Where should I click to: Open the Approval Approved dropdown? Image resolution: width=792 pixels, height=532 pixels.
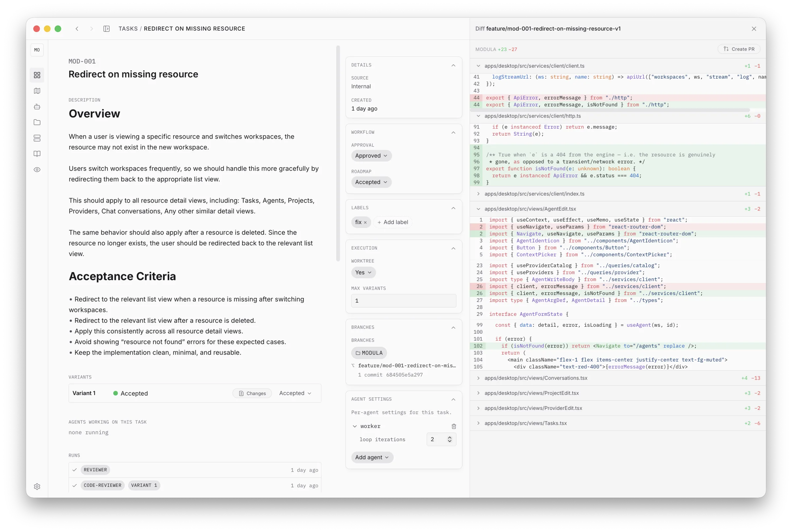coord(371,156)
